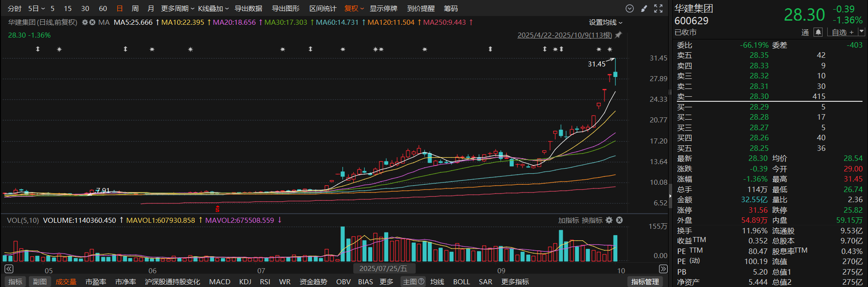Open the drawing brush tool

pyautogui.click(x=644, y=9)
